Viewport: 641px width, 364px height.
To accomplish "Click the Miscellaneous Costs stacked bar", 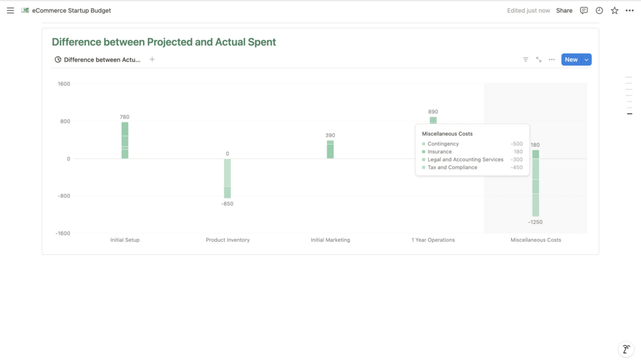I will point(536,185).
